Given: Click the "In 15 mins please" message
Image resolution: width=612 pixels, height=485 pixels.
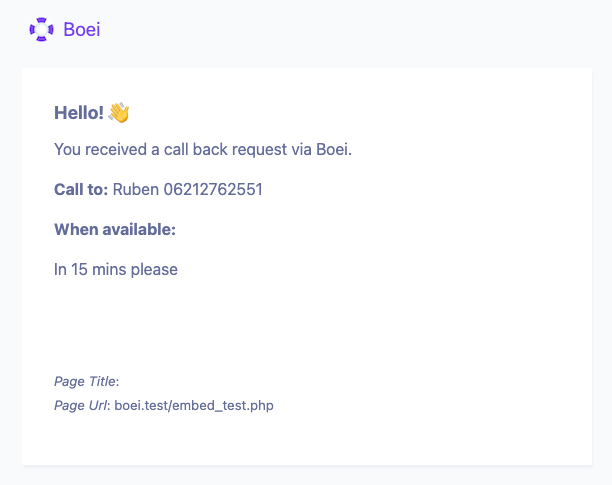Looking at the screenshot, I should [116, 269].
